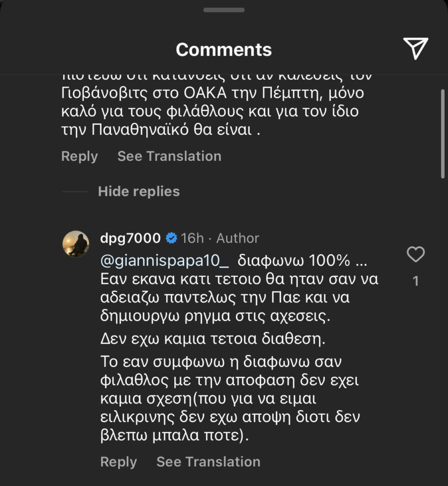Collapse thread with Hide replies
Screen dimensions: 448x486
point(139,191)
